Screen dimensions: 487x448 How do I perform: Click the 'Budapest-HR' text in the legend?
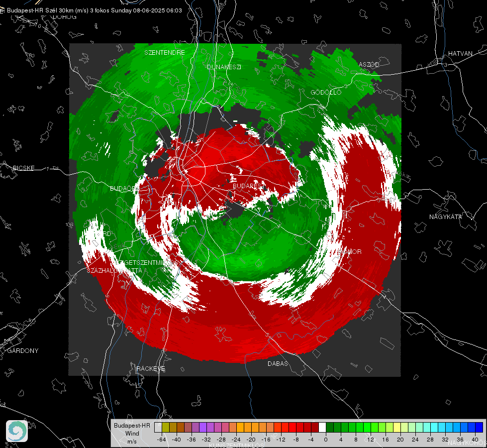[132, 425]
